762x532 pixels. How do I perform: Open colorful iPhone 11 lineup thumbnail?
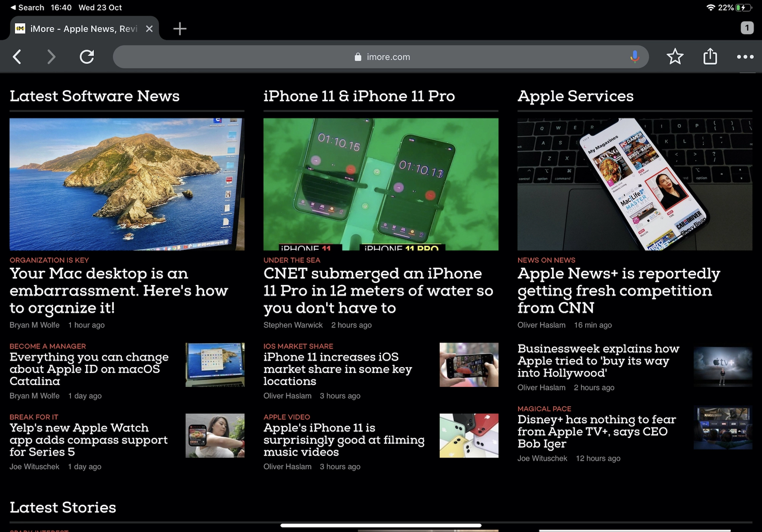click(469, 436)
